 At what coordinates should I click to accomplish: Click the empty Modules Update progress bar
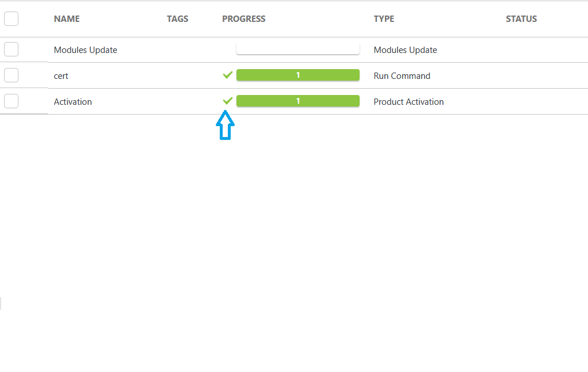(x=297, y=49)
